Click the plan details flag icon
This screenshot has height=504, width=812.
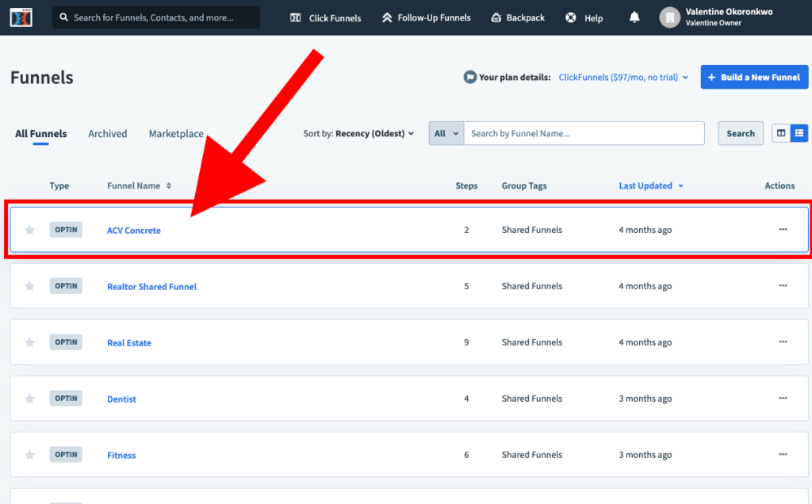click(x=469, y=77)
